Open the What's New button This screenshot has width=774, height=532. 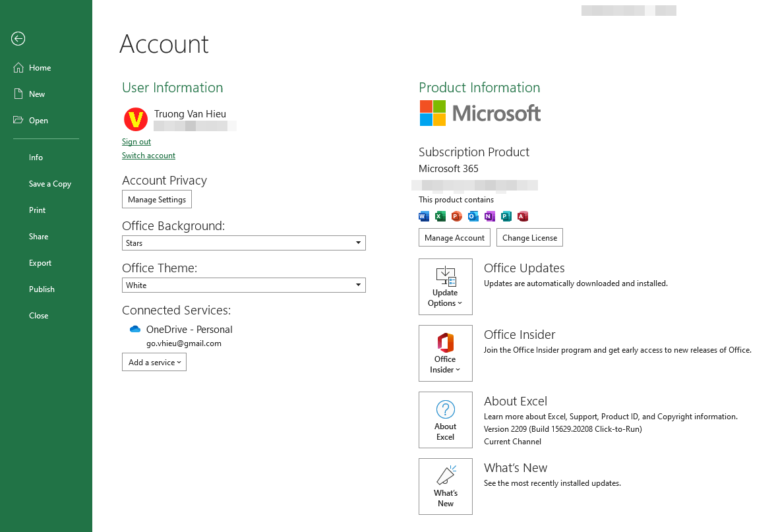point(445,487)
